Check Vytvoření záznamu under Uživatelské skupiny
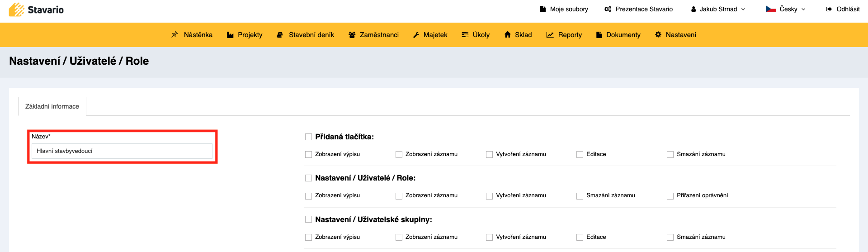 point(489,237)
